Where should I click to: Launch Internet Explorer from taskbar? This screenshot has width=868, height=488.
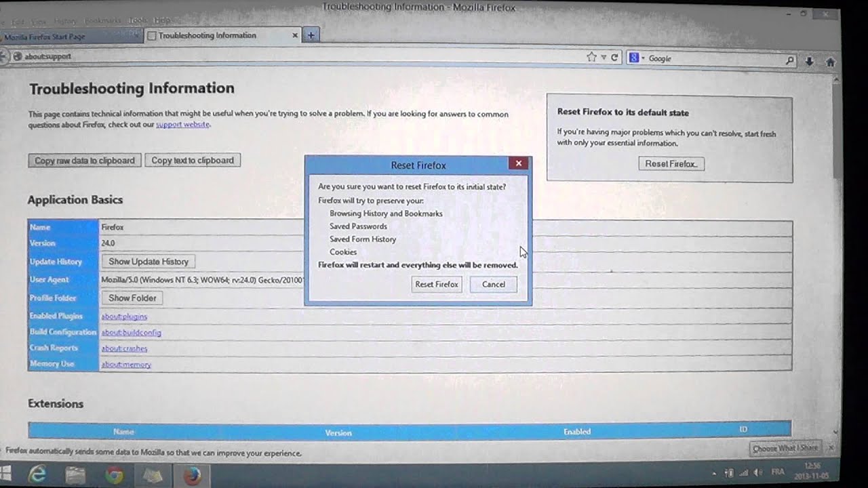pyautogui.click(x=37, y=475)
